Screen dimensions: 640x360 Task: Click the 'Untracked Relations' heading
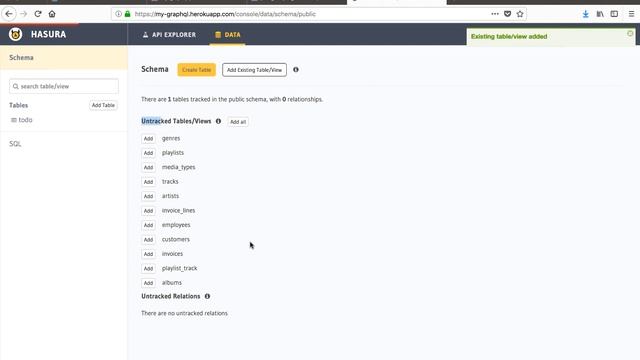click(171, 296)
